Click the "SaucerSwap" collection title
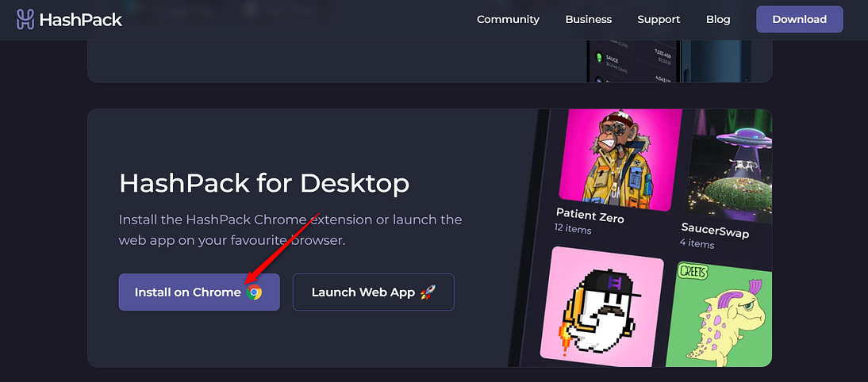Screen dimensions: 868x382 715,230
